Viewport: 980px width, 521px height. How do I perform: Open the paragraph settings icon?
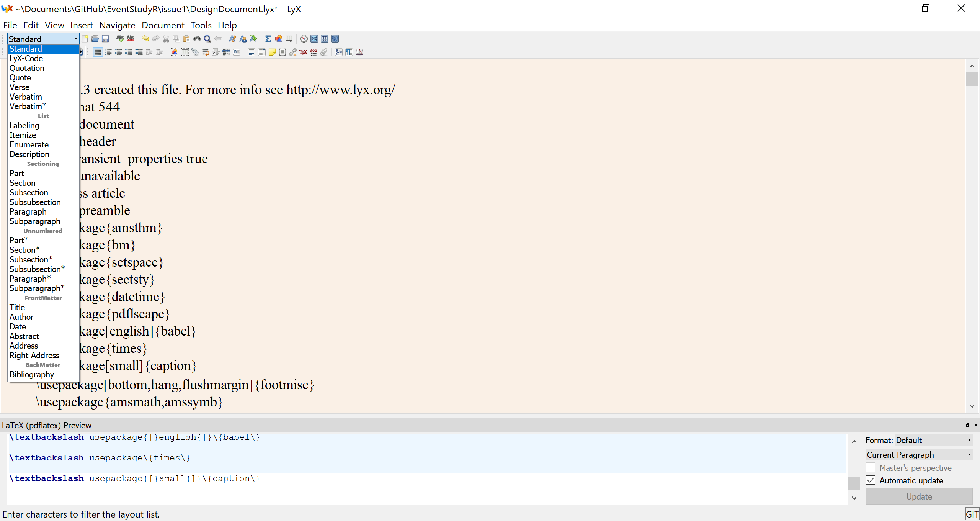(x=349, y=52)
